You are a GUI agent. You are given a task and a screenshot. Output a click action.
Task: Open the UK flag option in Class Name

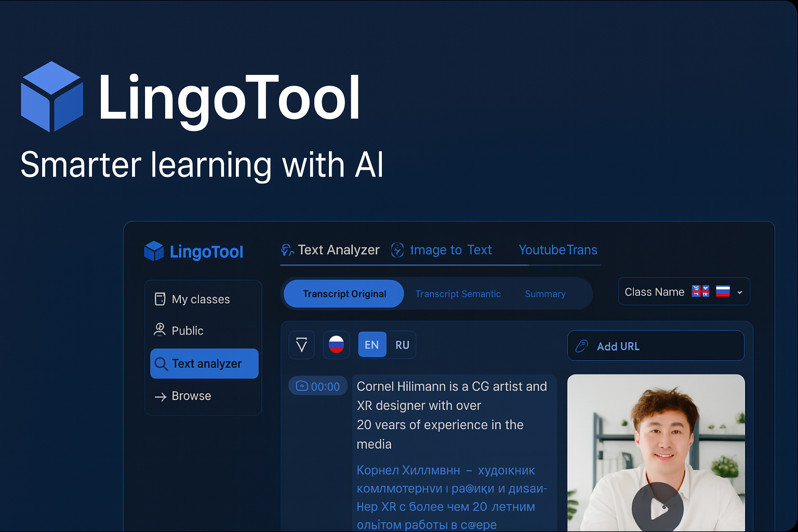pos(700,291)
